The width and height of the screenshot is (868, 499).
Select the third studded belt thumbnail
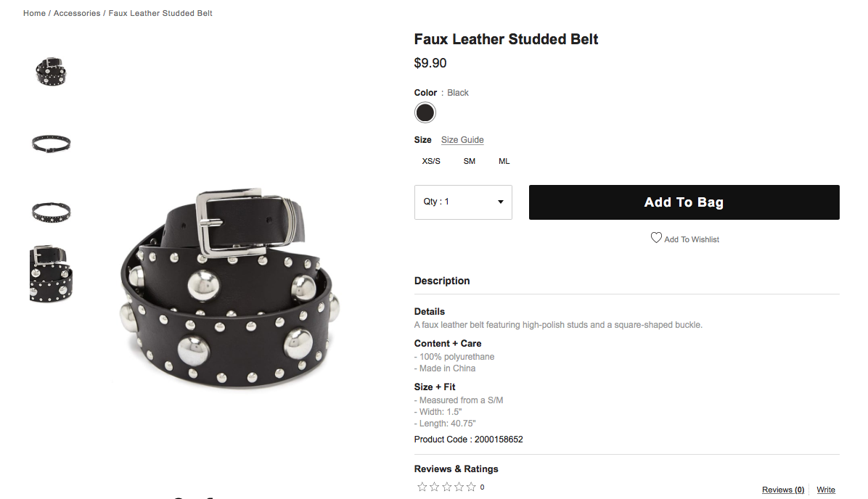51,213
